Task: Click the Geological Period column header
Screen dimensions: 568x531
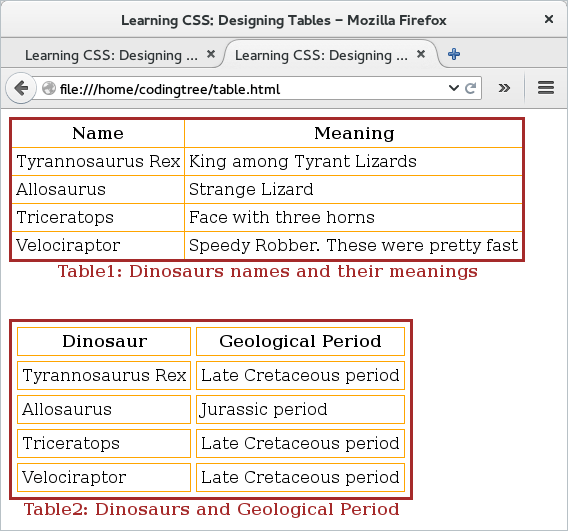Action: 300,342
